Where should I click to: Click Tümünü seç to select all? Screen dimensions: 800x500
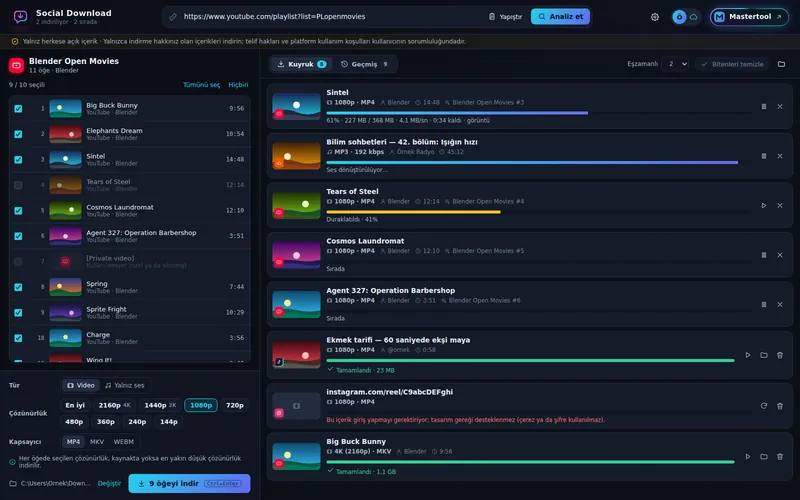point(202,85)
